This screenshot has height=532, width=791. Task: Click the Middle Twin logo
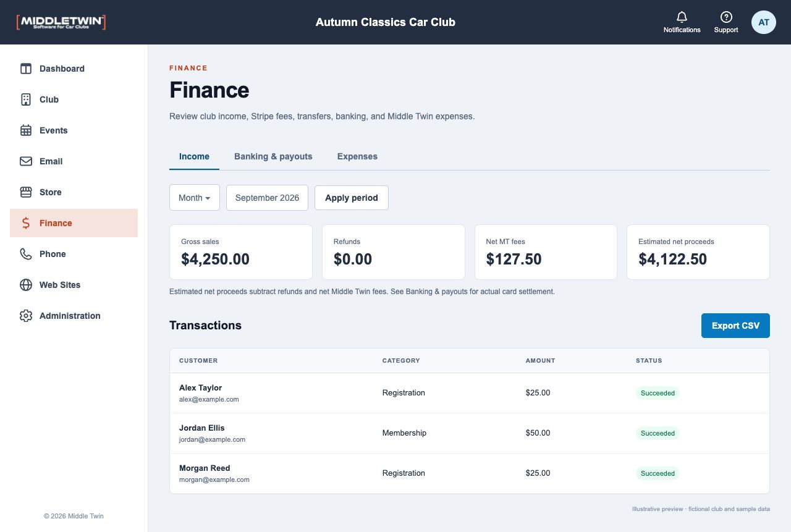[x=61, y=22]
